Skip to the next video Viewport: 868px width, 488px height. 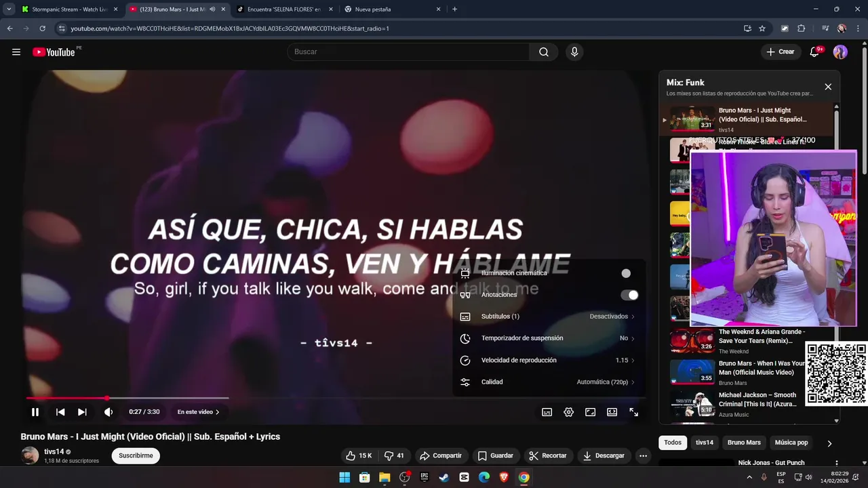82,412
